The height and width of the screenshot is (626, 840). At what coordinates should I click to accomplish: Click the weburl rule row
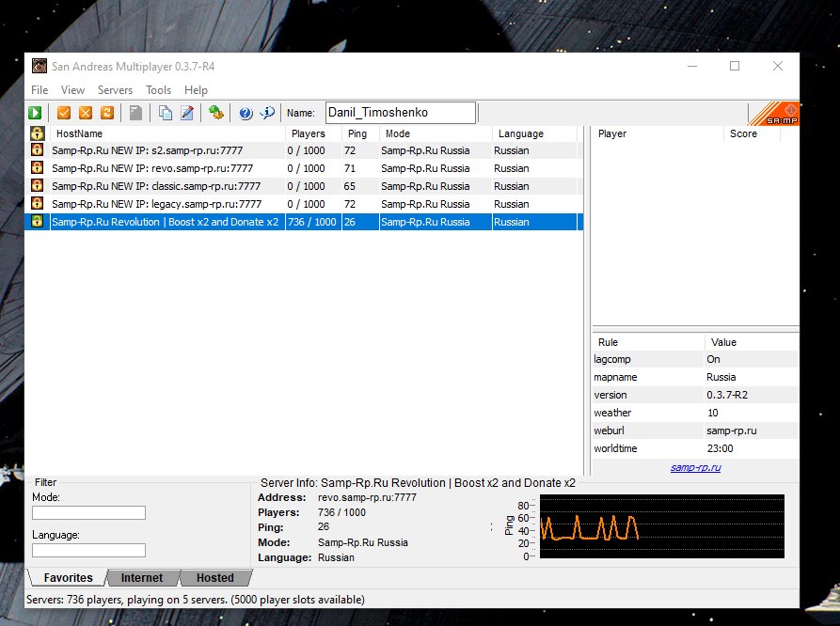click(x=695, y=430)
